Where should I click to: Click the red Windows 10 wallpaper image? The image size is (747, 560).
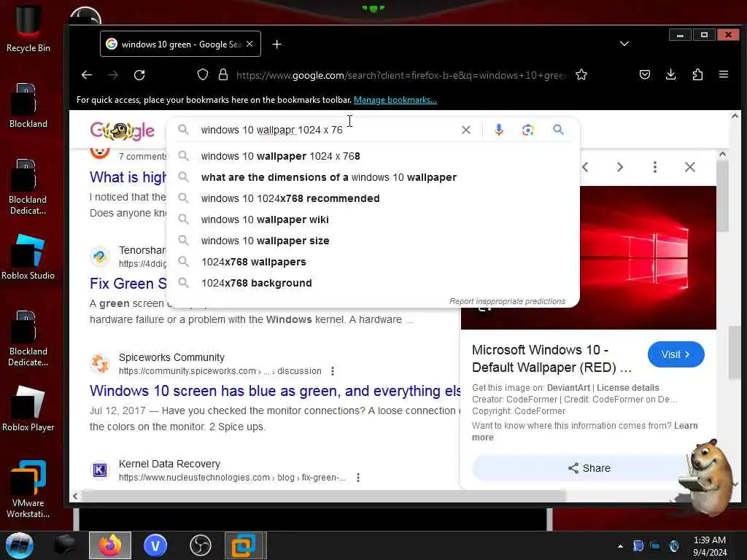(648, 257)
